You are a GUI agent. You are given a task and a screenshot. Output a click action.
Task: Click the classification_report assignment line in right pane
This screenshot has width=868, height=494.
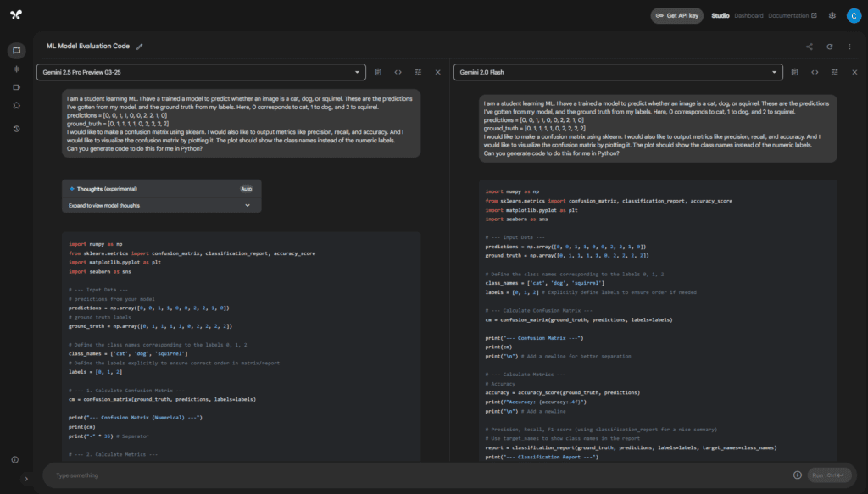point(631,447)
